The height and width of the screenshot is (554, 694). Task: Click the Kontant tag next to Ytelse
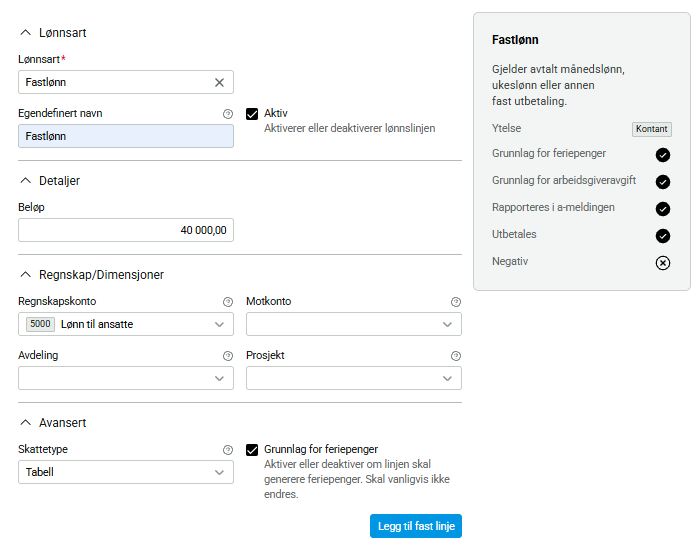[652, 129]
